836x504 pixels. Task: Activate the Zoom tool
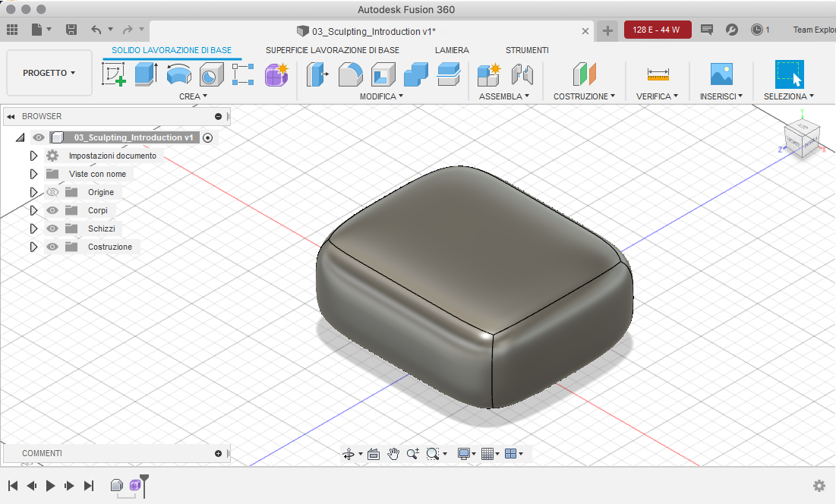[412, 454]
